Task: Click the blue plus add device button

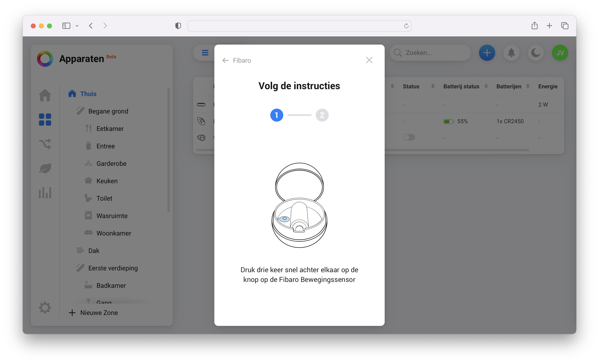Action: tap(487, 52)
